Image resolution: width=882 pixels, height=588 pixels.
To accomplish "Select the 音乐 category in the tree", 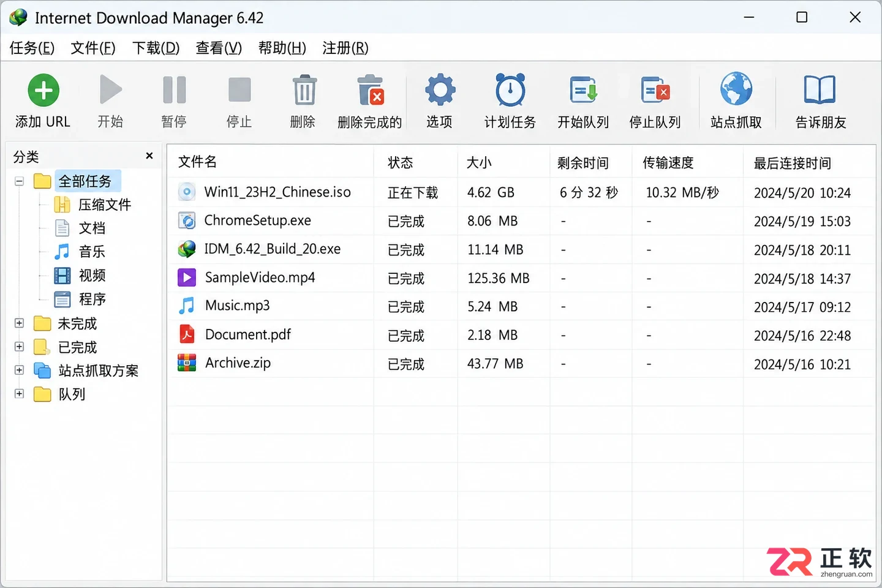I will (92, 252).
